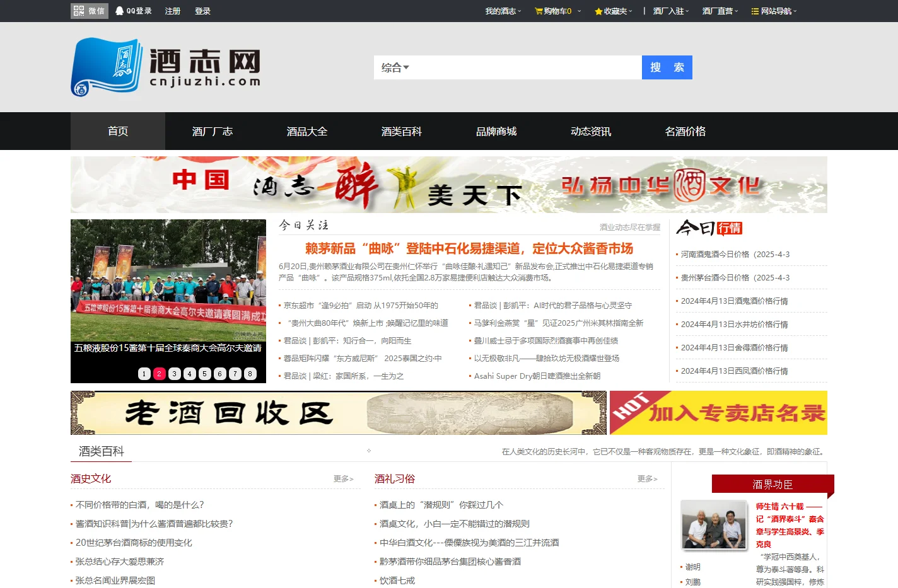Click 注册 register link
Image resolution: width=898 pixels, height=588 pixels.
(173, 11)
